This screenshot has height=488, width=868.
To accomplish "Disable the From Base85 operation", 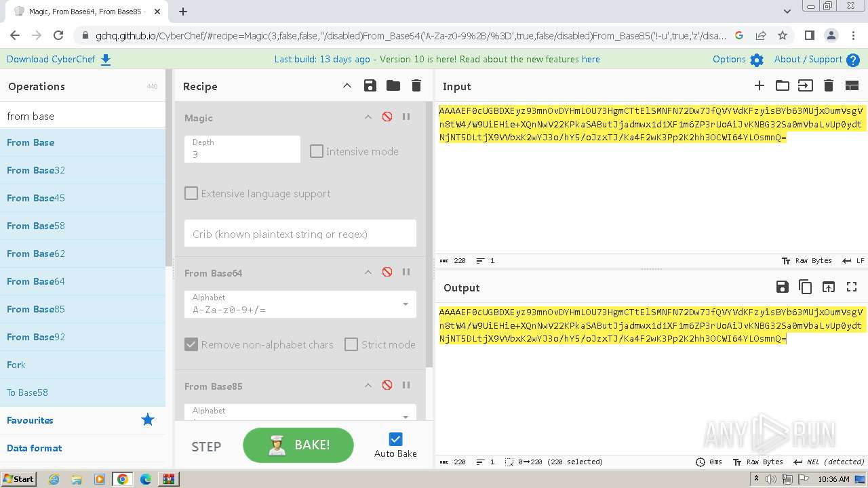I will click(387, 385).
